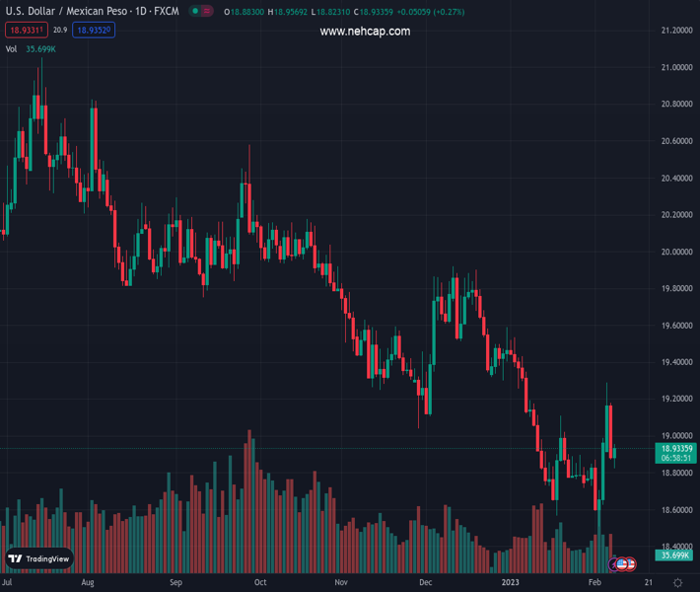Click the Oct label on time axis

[x=260, y=582]
